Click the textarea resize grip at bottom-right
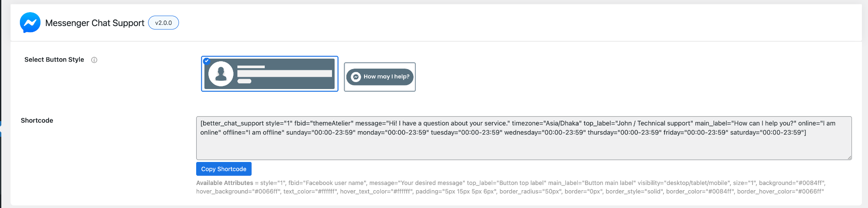 849,157
